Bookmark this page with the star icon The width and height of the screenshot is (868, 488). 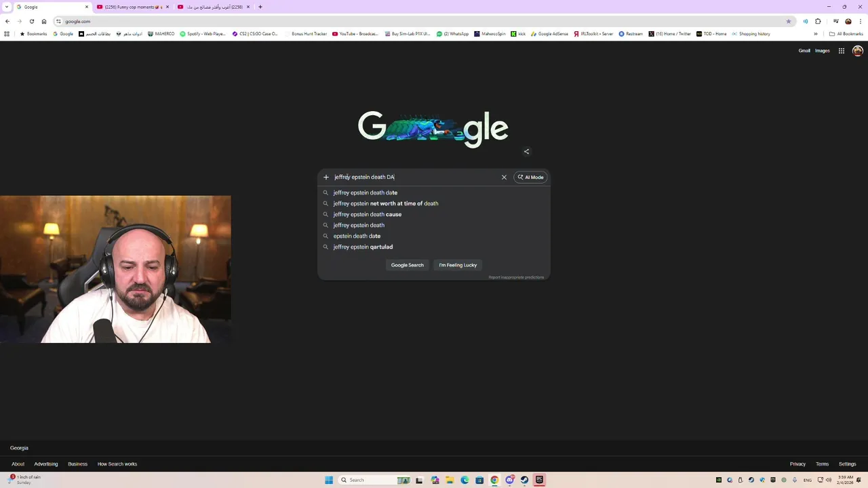(788, 21)
